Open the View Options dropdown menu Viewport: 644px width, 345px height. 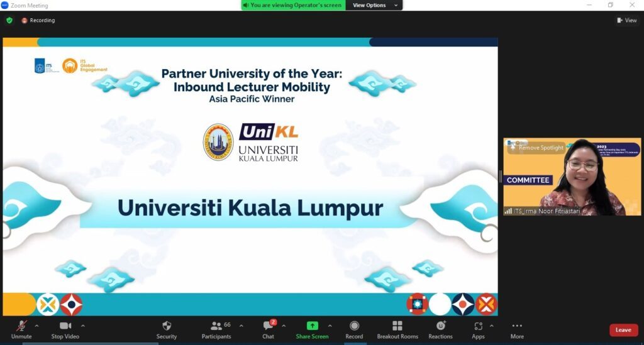point(375,5)
